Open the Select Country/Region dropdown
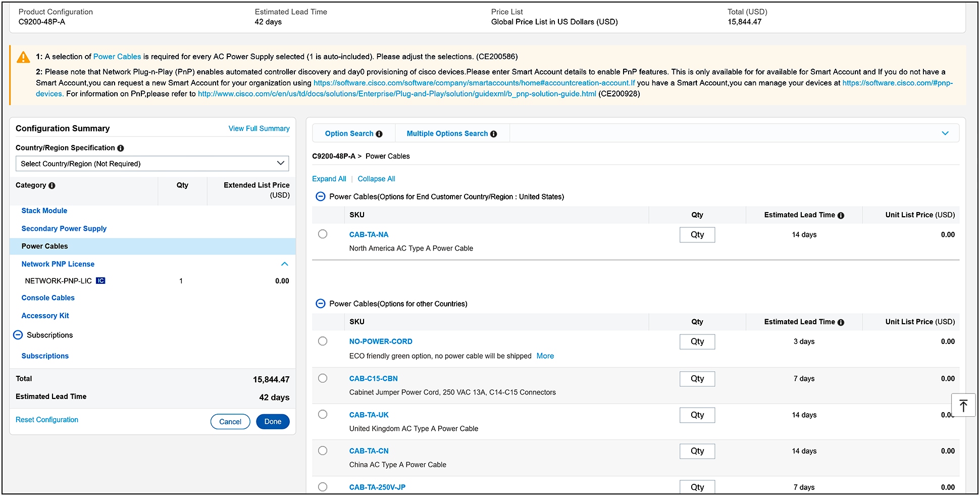Image resolution: width=980 pixels, height=496 pixels. click(152, 164)
